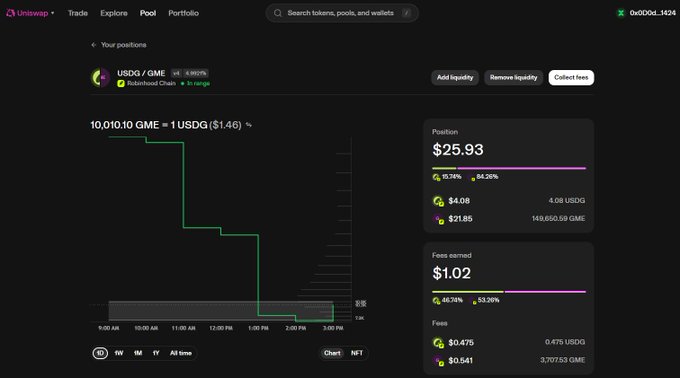
Task: Click the USDG icon beside $4.08
Action: [x=438, y=201]
